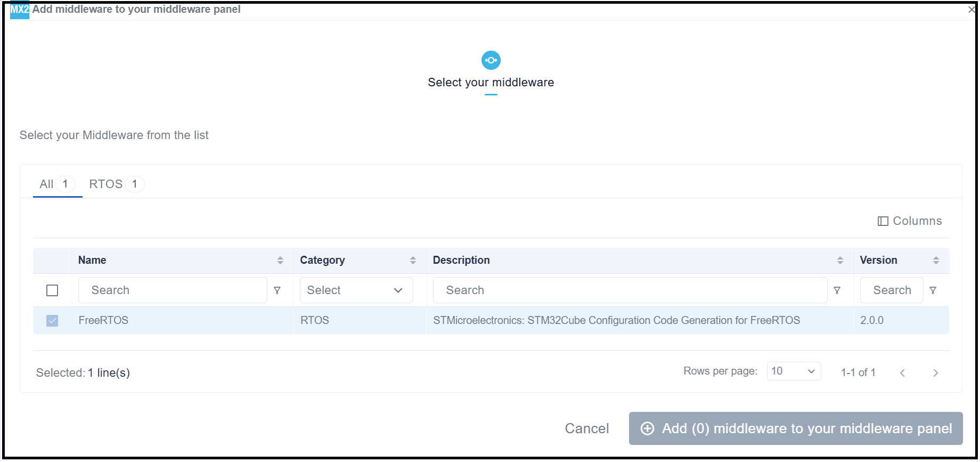This screenshot has width=980, height=462.
Task: Click the Description column sort icon
Action: (840, 260)
